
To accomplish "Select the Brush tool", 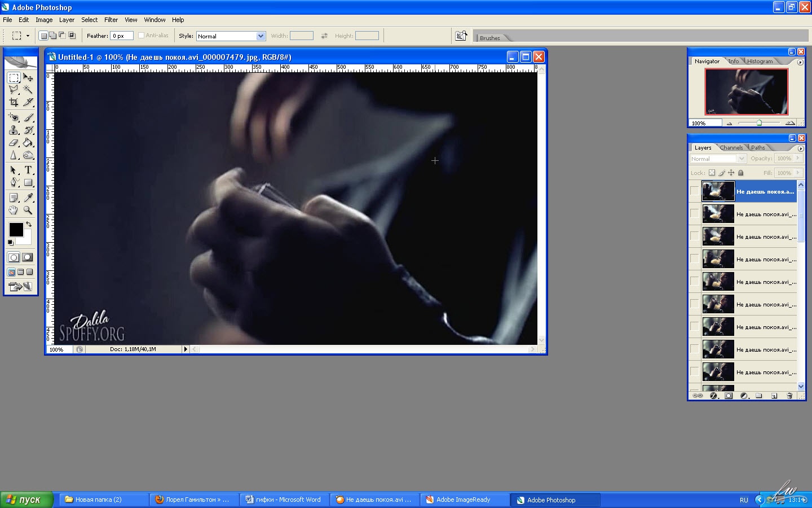I will point(28,117).
